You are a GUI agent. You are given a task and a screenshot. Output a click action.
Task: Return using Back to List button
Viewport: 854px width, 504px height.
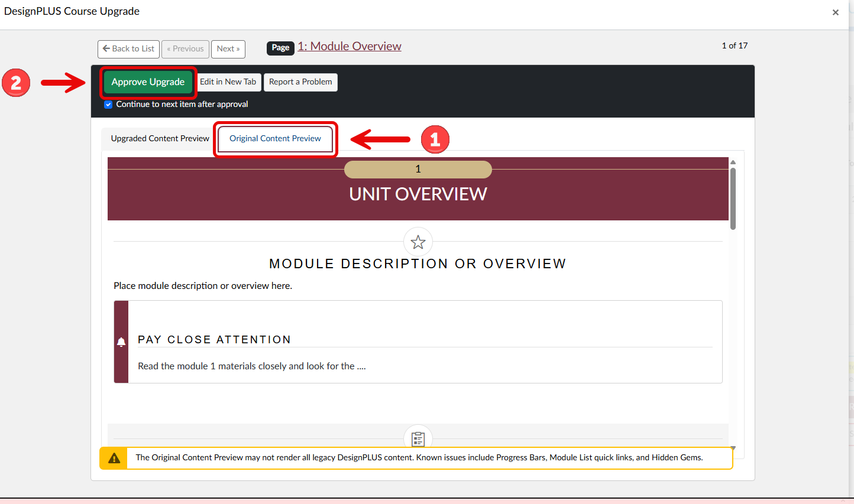[x=128, y=49]
